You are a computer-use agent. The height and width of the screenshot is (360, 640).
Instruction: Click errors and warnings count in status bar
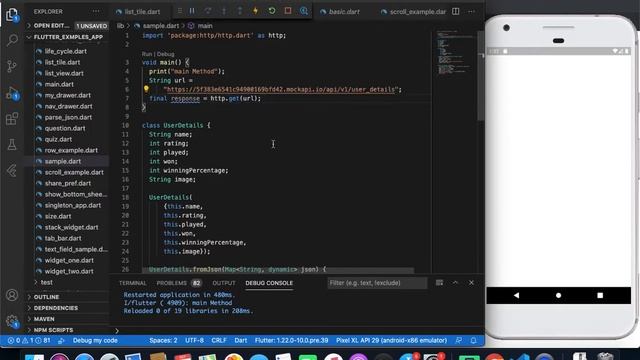pos(29,340)
